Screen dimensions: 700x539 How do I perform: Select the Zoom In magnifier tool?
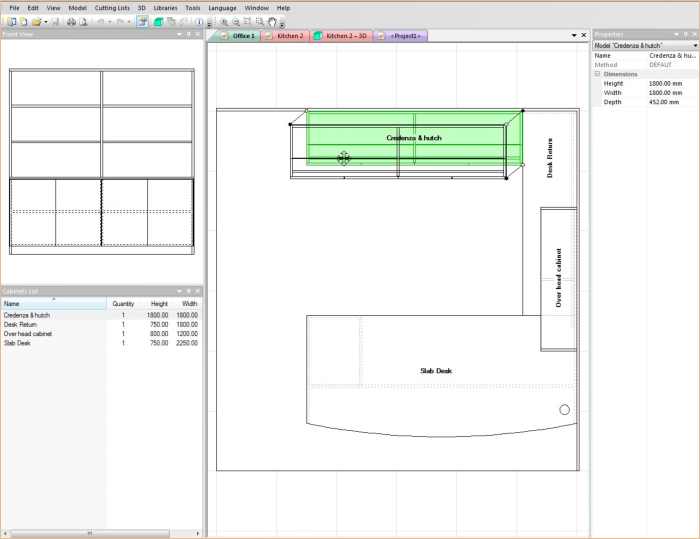224,21
